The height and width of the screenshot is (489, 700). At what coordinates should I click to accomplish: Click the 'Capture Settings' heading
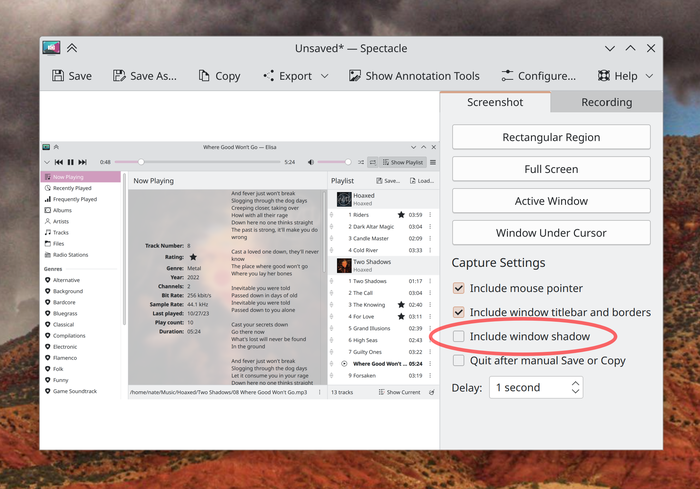click(x=498, y=263)
